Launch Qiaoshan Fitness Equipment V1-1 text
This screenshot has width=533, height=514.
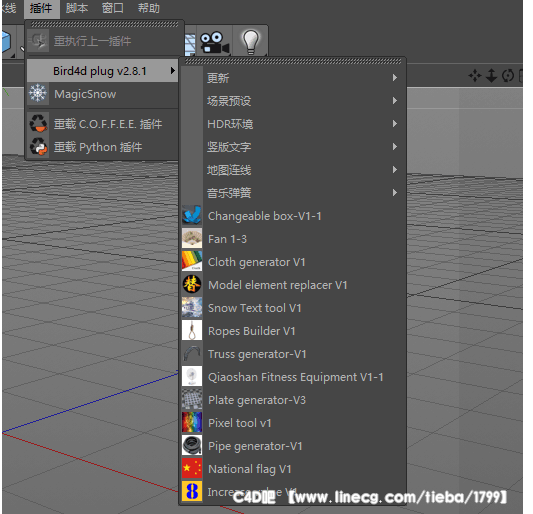point(295,377)
